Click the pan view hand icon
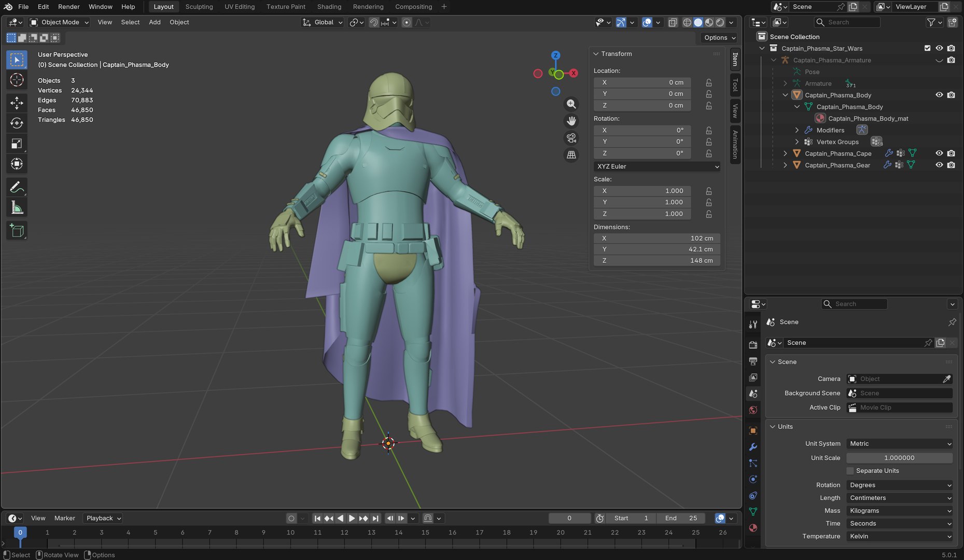 [571, 121]
